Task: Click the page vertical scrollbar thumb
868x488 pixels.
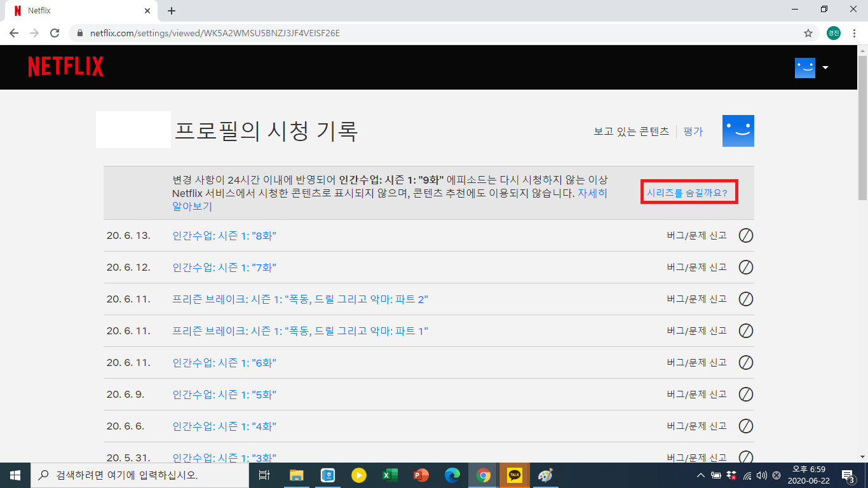Action: [x=862, y=128]
